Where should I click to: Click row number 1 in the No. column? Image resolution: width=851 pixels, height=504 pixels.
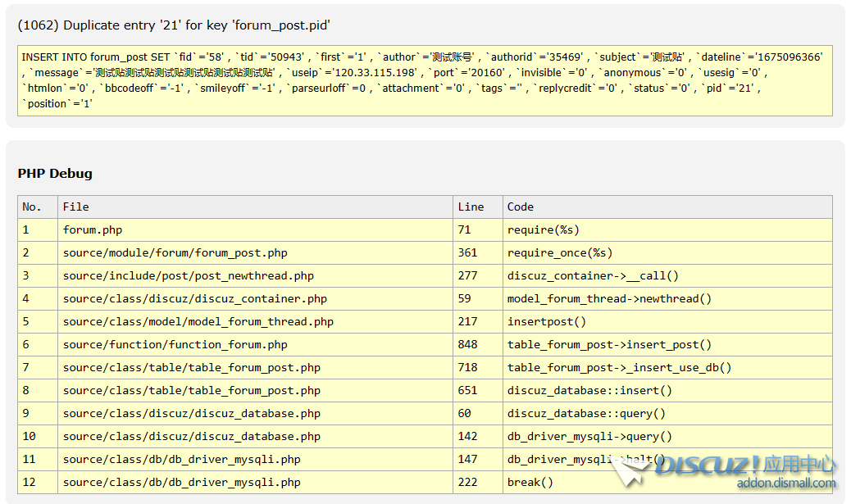coord(25,230)
